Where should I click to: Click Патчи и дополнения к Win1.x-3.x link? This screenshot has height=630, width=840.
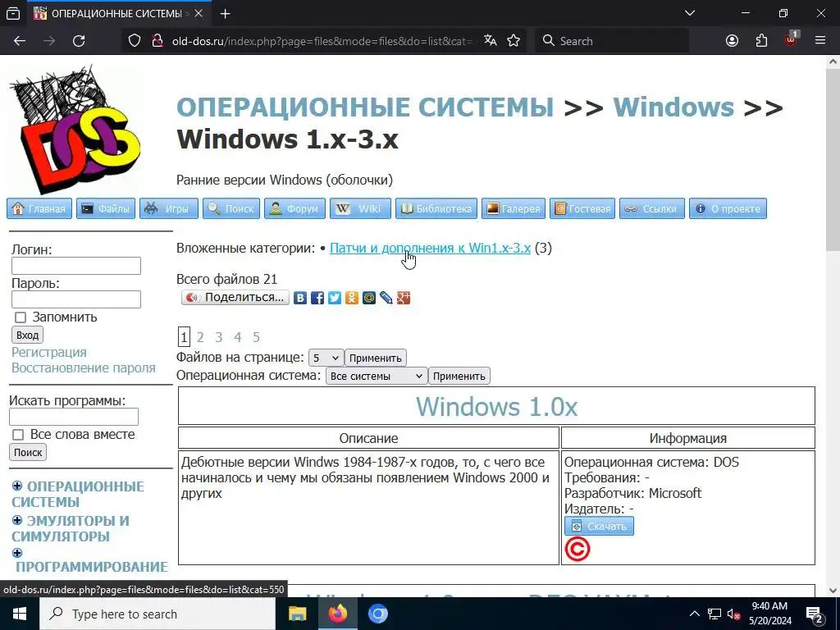tap(430, 248)
